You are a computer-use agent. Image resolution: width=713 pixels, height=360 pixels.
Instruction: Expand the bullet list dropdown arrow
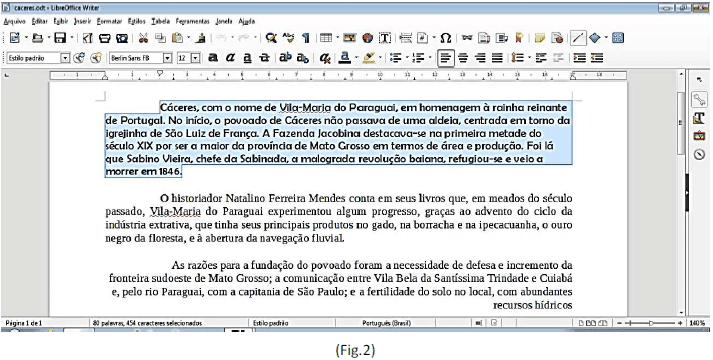click(x=406, y=58)
